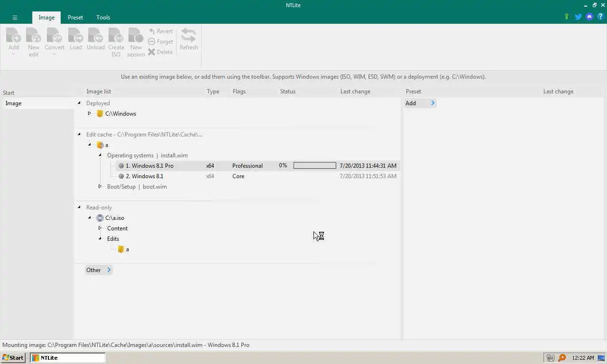607x364 pixels.
Task: Click the '7/20/2013 11:51:53 AM' date
Action: tap(368, 176)
